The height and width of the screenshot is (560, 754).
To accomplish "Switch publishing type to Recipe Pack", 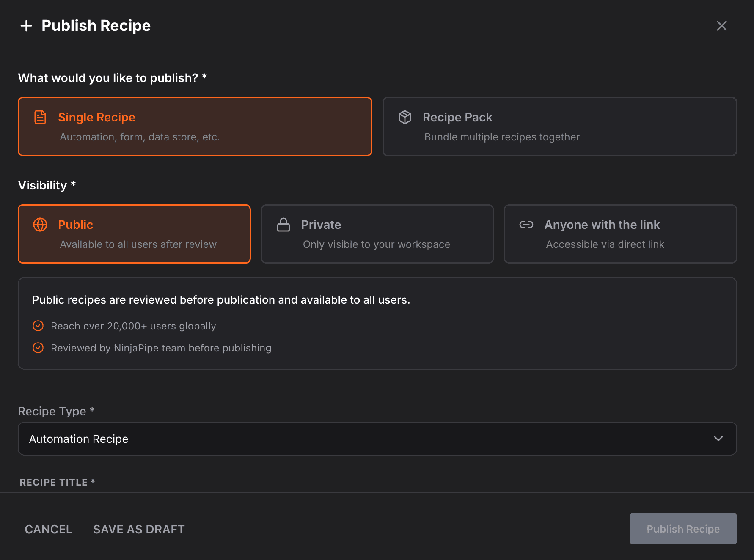I will tap(559, 126).
